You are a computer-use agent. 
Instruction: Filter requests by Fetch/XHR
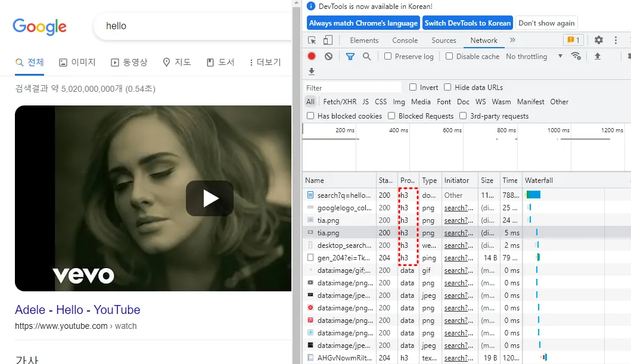tap(340, 102)
